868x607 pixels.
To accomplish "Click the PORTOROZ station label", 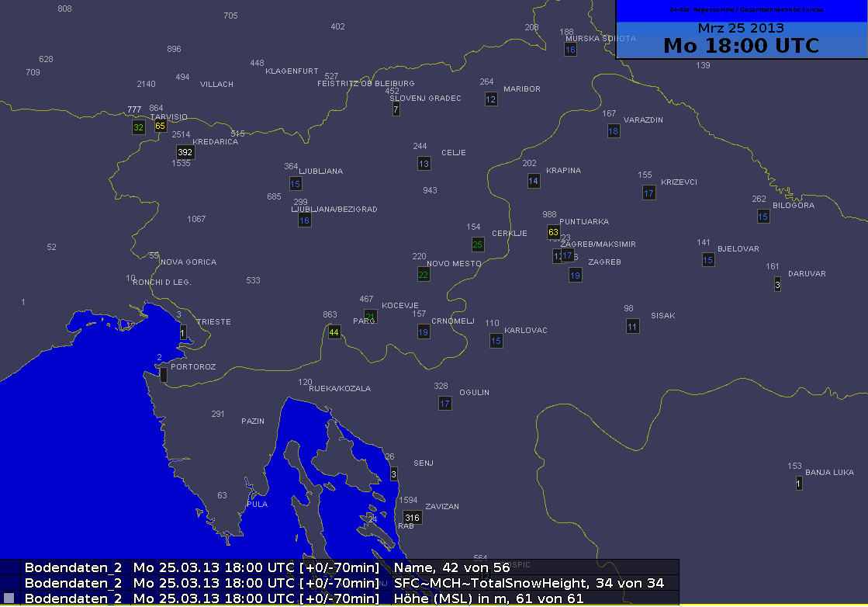I will (193, 366).
